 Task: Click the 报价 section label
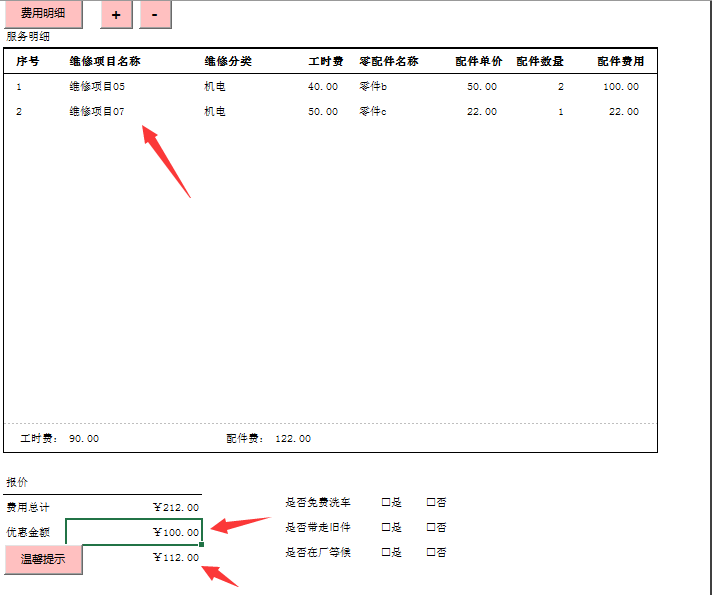(17, 482)
